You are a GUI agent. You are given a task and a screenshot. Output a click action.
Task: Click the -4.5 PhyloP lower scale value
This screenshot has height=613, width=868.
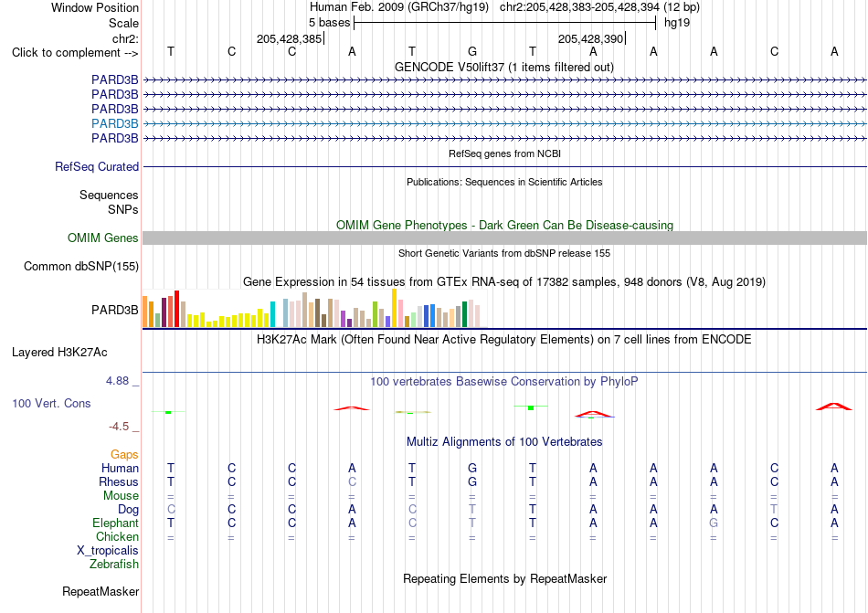119,426
